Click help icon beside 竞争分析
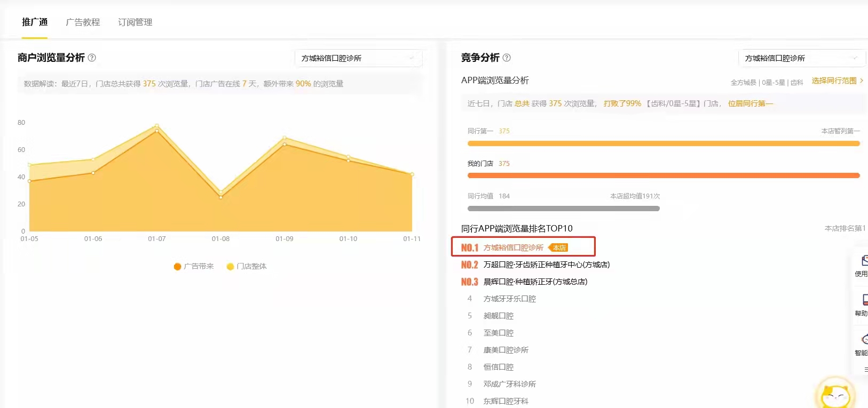This screenshot has height=408, width=868. [x=507, y=58]
